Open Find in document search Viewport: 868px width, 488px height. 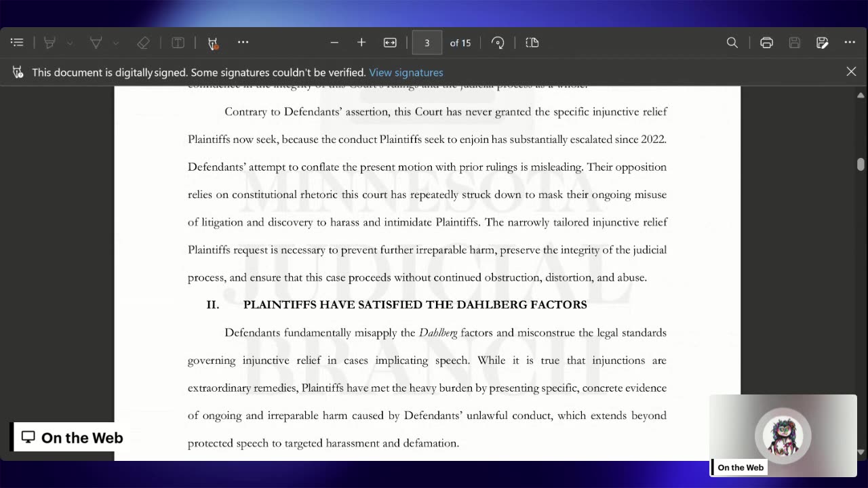pos(732,43)
